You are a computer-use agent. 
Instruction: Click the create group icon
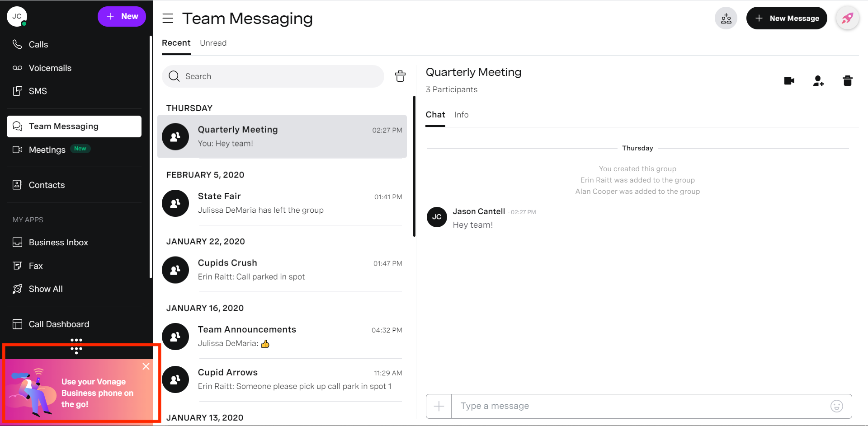726,19
